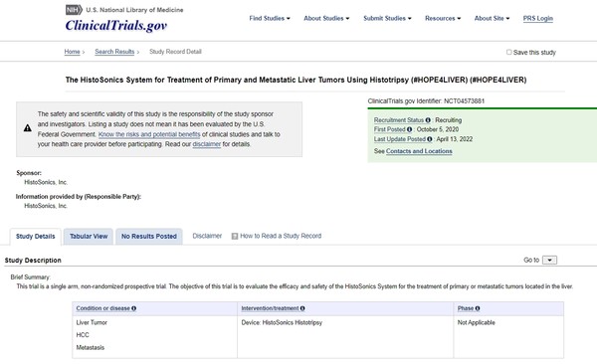Return to Search Results breadcrumb
This screenshot has height=364, width=597.
click(114, 52)
